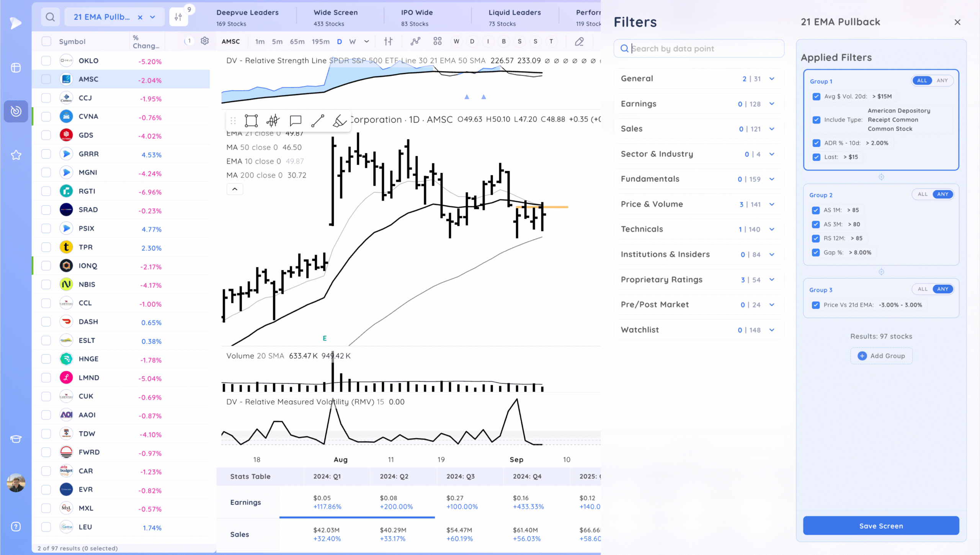Switch chart to 65m timeframe
The image size is (980, 555).
(x=297, y=41)
